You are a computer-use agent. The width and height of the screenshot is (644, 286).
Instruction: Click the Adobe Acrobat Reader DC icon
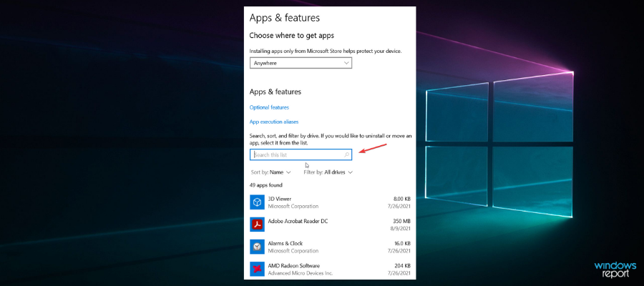257,224
